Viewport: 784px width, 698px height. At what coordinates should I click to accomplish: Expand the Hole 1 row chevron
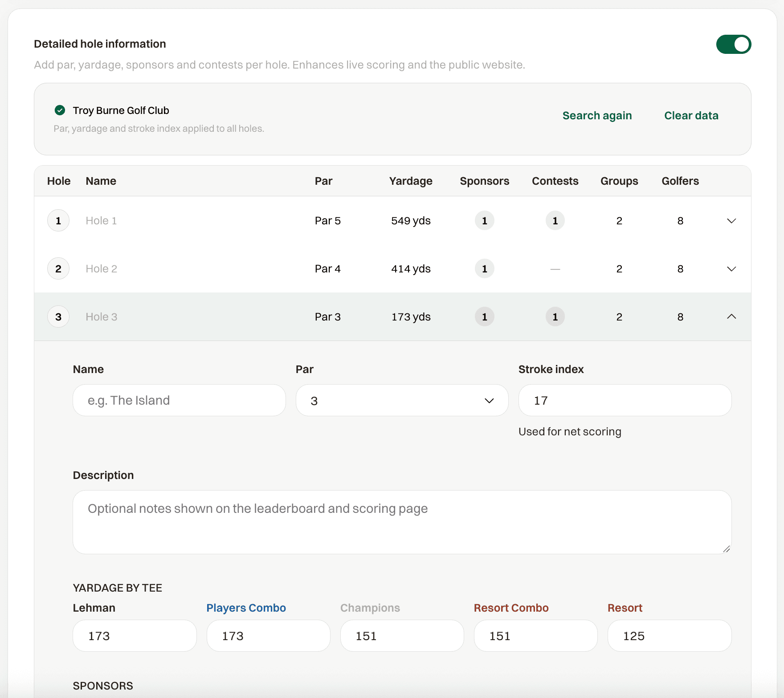click(731, 221)
